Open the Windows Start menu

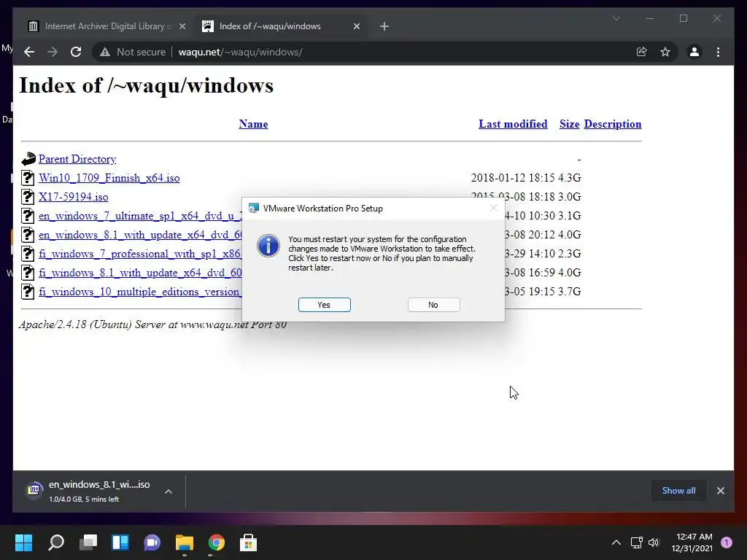click(x=23, y=542)
